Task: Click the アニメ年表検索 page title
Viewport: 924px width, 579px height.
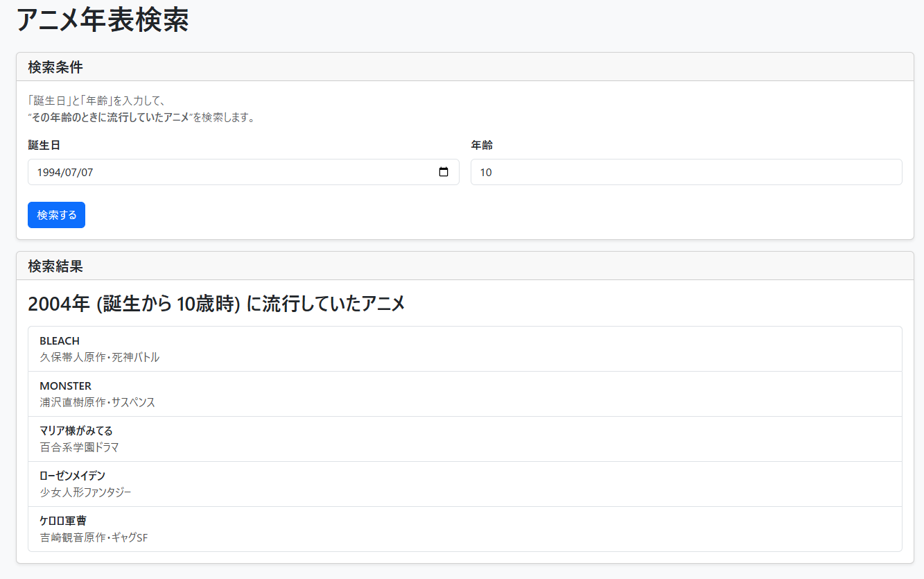Action: point(102,20)
